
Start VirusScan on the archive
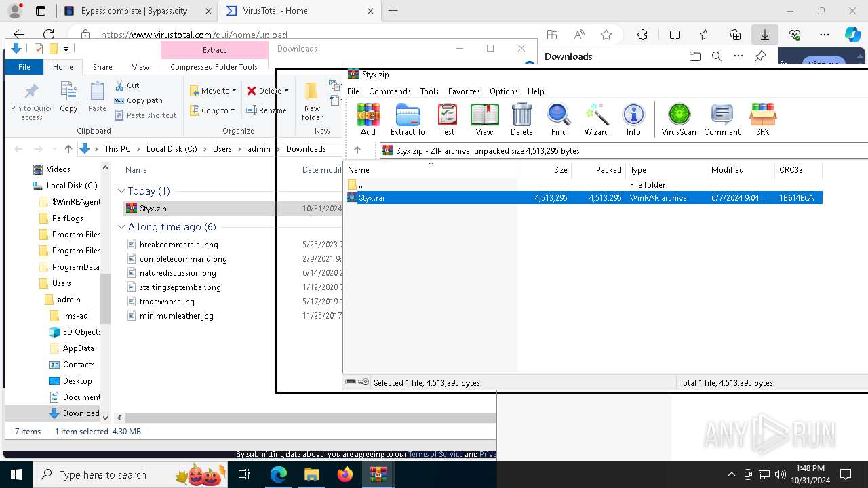pyautogui.click(x=679, y=119)
